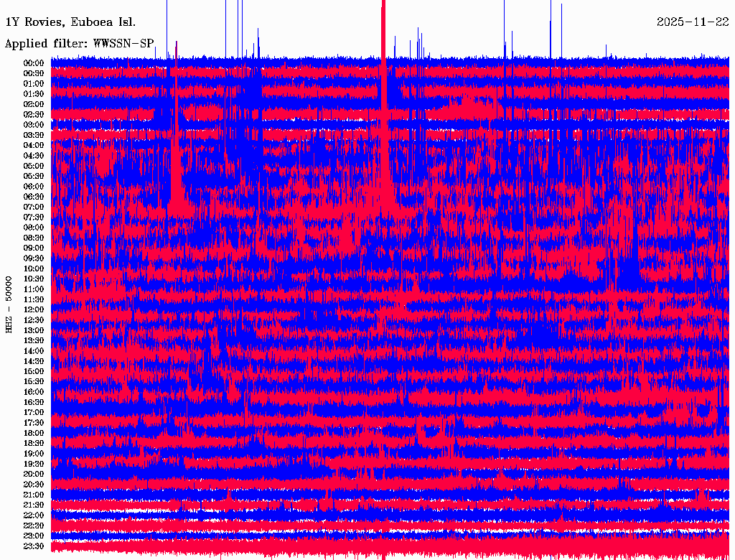
Task: Click the vertical axis label 'HHZ - 50000'
Action: pos(9,305)
